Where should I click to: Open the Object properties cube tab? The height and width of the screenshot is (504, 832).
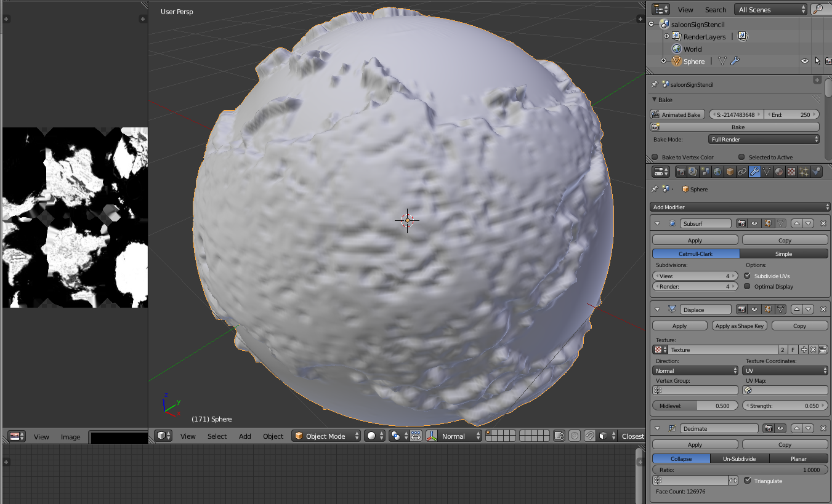click(x=730, y=172)
